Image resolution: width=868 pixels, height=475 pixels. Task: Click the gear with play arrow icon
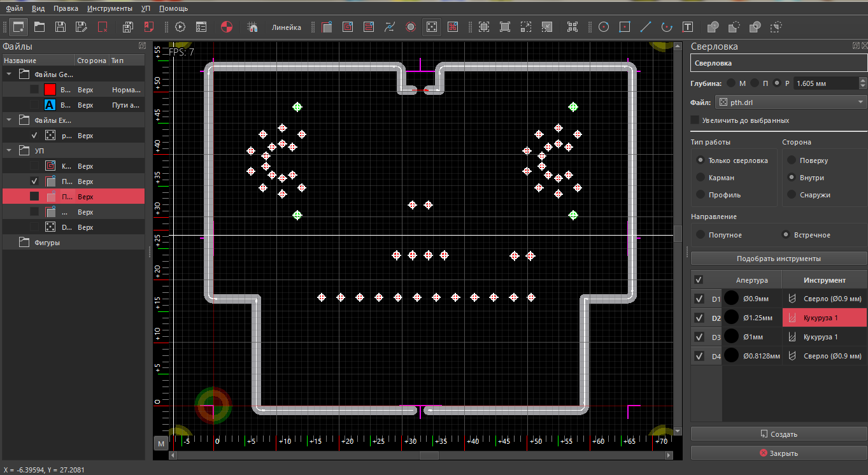tap(180, 27)
